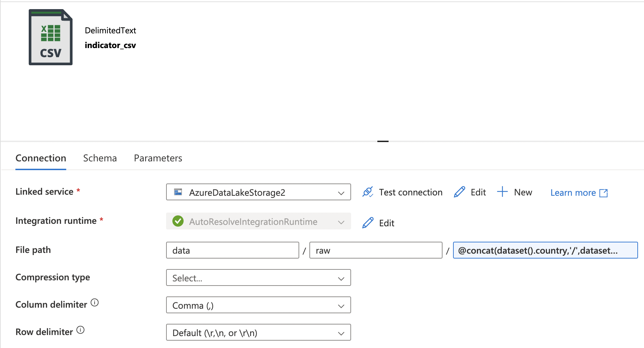
Task: Click Edit next to Linked service
Action: point(470,192)
